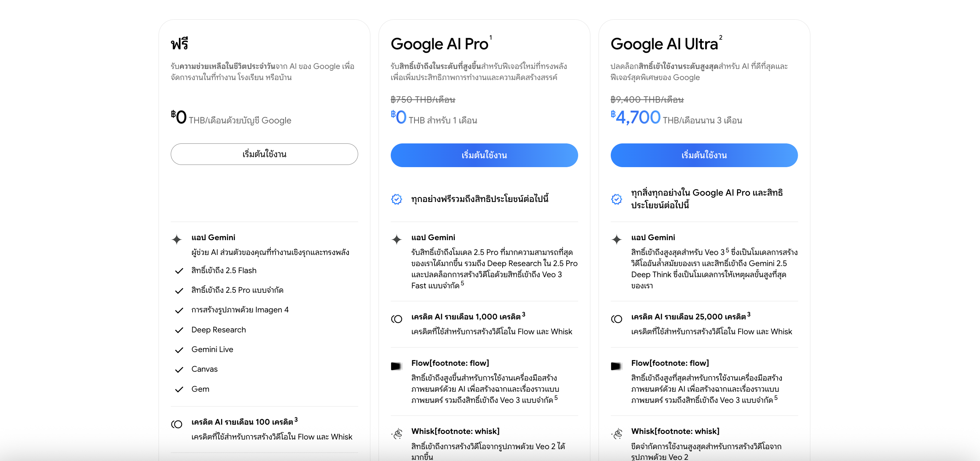This screenshot has height=461, width=980.
Task: Click the checkmark beside Deep Research
Action: [179, 330]
